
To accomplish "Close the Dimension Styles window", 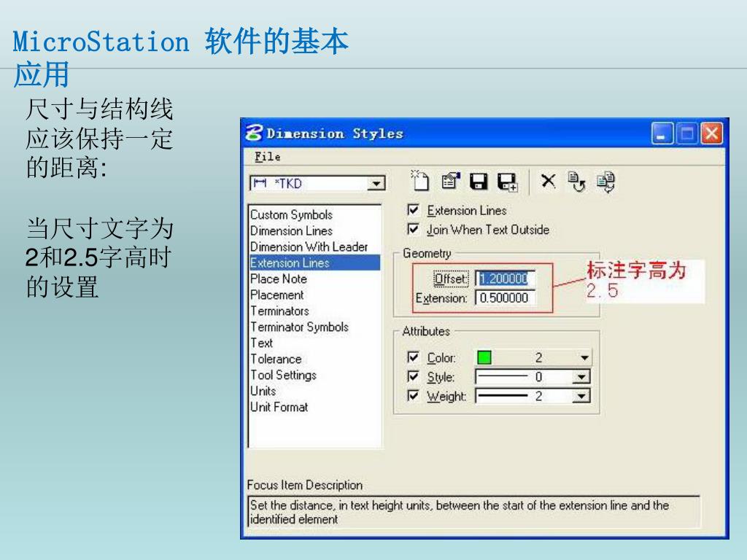I will [712, 133].
